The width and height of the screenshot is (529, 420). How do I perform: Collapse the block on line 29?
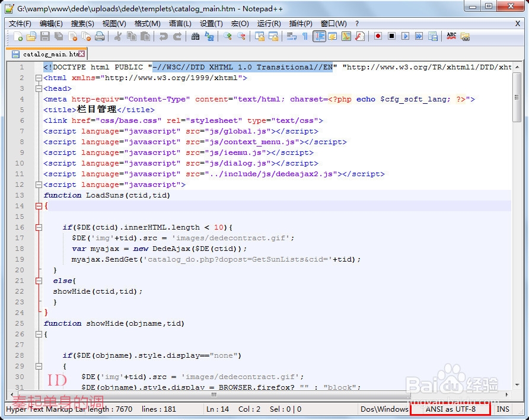pos(39,366)
